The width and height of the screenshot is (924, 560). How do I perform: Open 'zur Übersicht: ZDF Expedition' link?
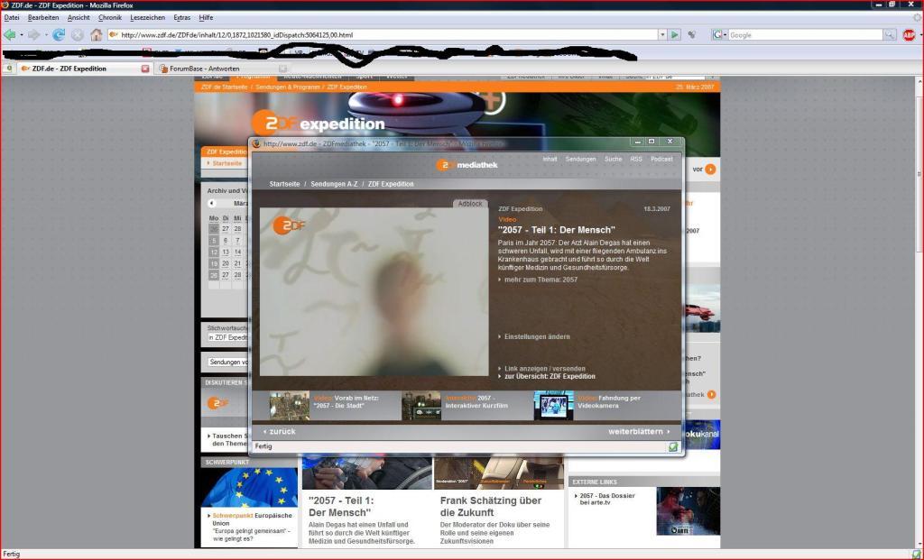[x=550, y=376]
